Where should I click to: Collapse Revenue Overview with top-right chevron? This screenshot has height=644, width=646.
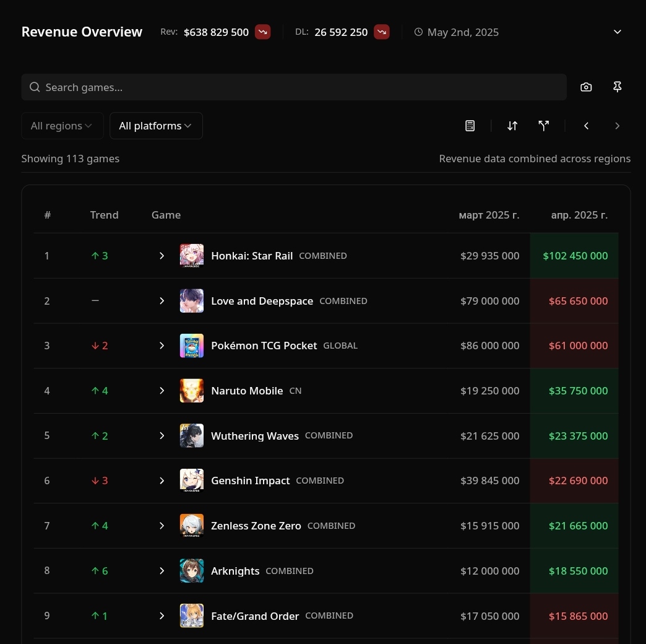(617, 32)
